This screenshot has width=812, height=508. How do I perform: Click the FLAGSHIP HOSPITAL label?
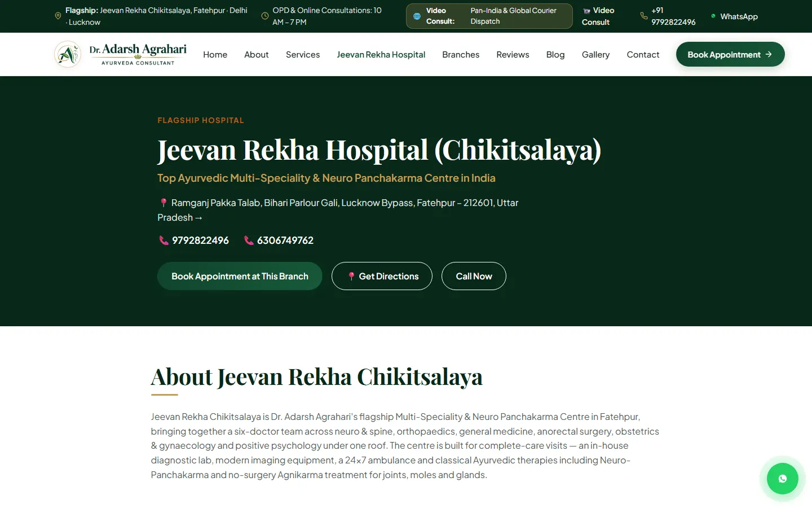[201, 120]
